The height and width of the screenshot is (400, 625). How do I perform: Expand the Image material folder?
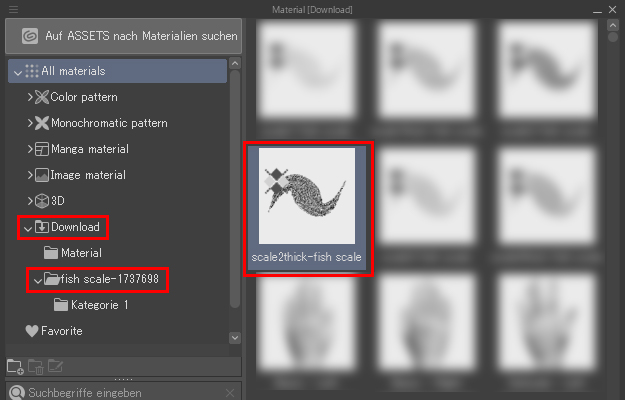click(29, 175)
